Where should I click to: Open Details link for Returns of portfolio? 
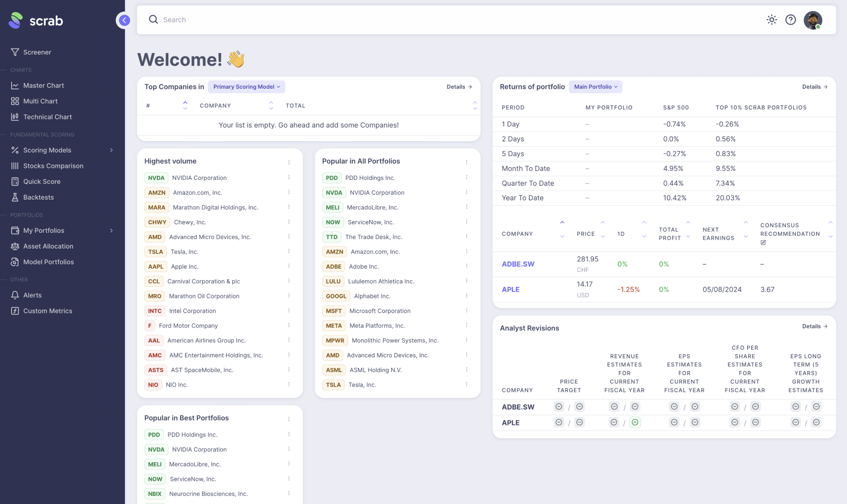tap(815, 87)
